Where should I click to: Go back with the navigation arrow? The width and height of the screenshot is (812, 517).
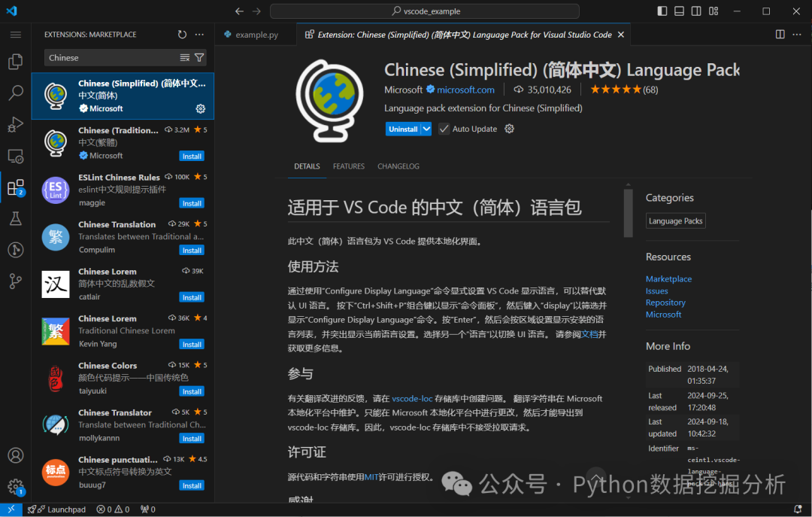click(239, 11)
